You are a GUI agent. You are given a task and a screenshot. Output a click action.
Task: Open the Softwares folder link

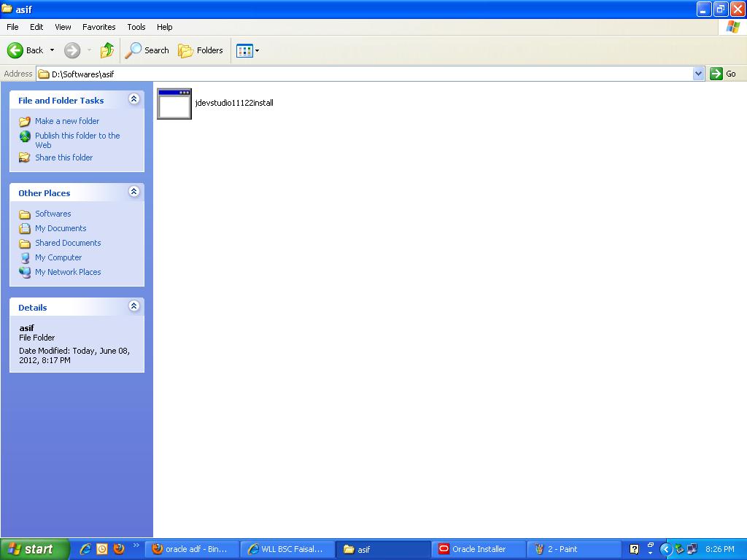53,214
